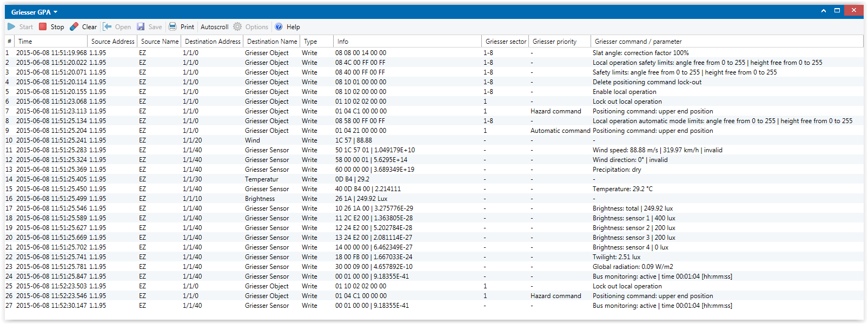Click the Griesser sector column header
The width and height of the screenshot is (868, 324).
pyautogui.click(x=506, y=42)
